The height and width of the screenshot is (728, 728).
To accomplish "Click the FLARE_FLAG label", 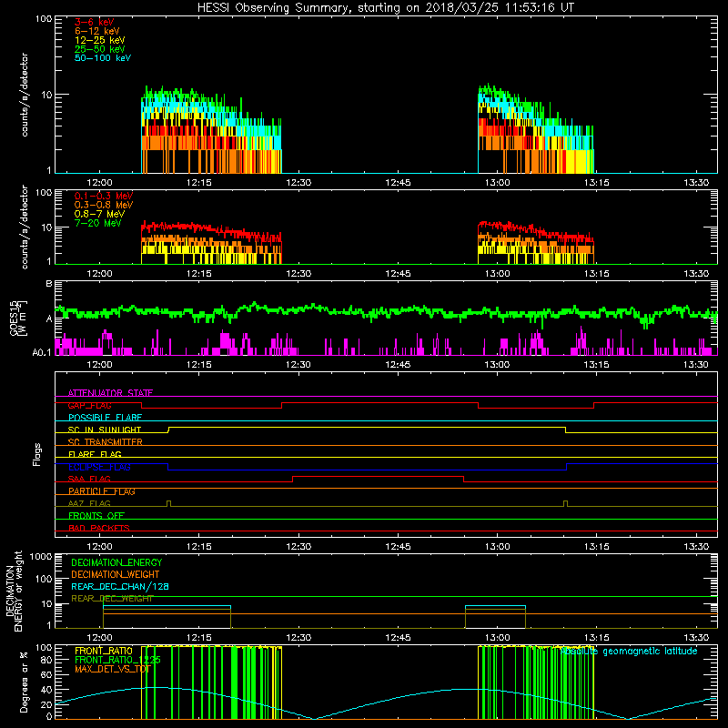I will pyautogui.click(x=95, y=454).
